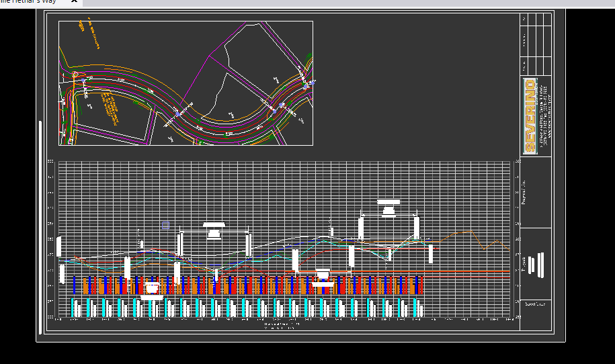Select the orange triangle marker at plan view's left

(75, 75)
